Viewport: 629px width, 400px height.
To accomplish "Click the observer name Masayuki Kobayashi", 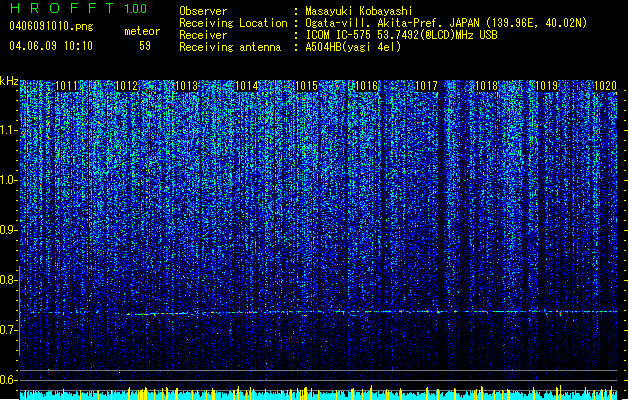I will [359, 11].
